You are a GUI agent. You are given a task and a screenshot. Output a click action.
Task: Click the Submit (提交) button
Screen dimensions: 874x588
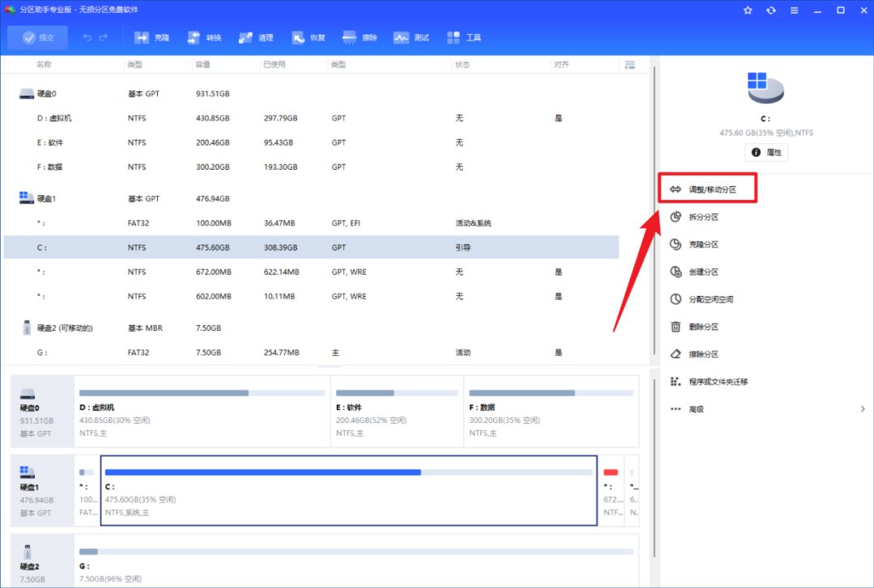[x=38, y=37]
